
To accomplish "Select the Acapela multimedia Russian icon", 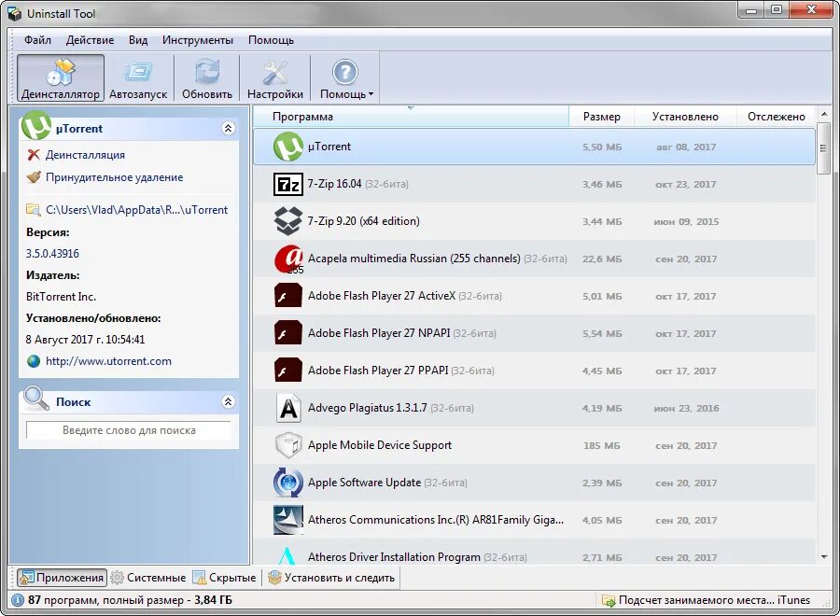I will (288, 259).
